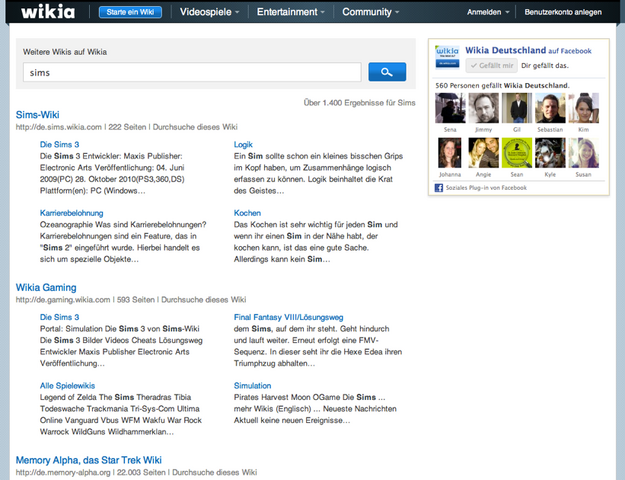Open Sean's profile picture

coord(517,153)
